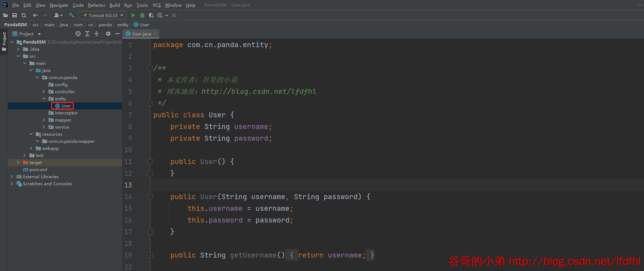The width and height of the screenshot is (644, 271).
Task: Expand the mapper package
Action: click(44, 120)
